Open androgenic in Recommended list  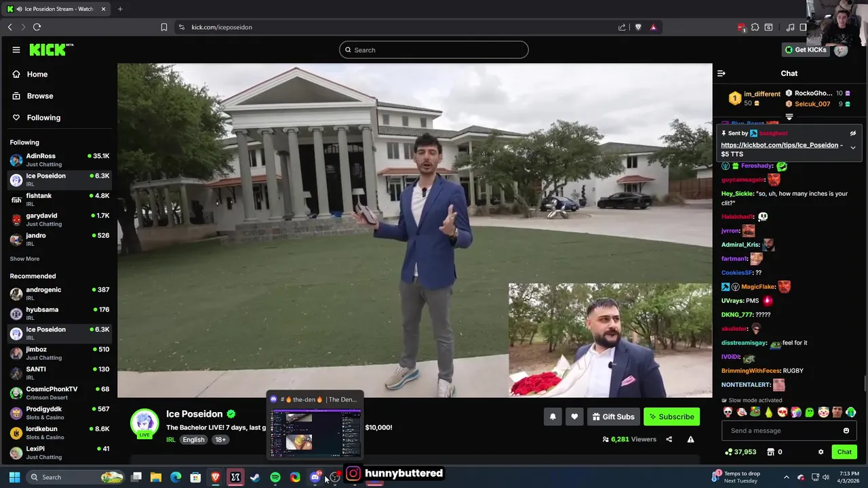[x=59, y=293]
